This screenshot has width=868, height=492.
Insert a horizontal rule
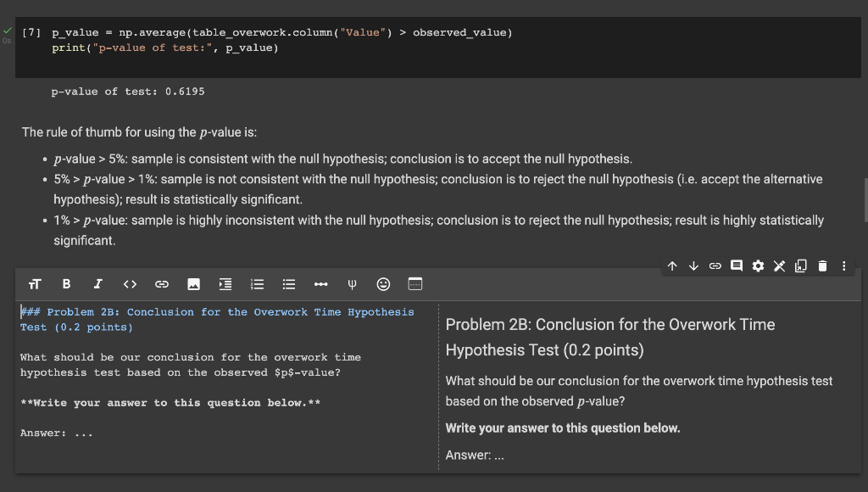(320, 284)
